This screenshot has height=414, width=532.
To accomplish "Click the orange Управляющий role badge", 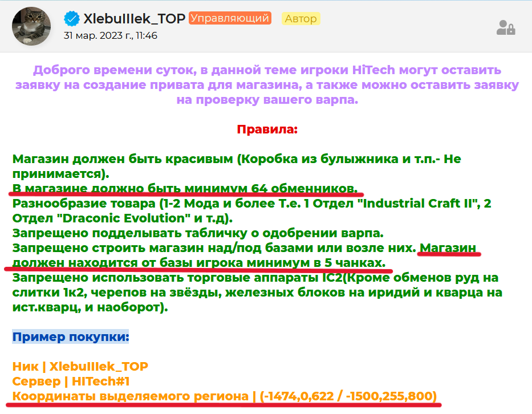I will tap(230, 19).
